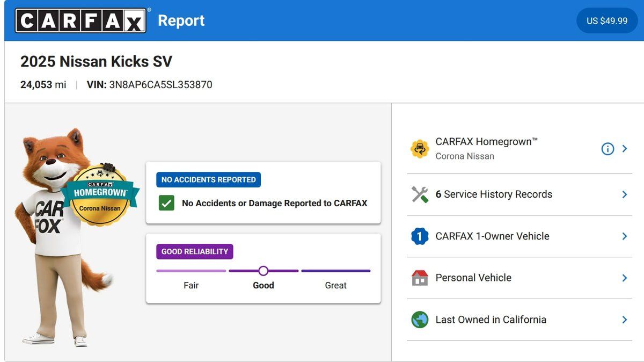Click the Corona Nissan dealer name
This screenshot has width=644, height=362.
(465, 156)
